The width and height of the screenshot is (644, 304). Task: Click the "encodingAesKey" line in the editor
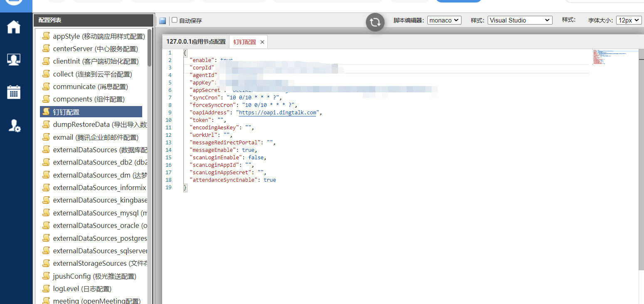221,128
